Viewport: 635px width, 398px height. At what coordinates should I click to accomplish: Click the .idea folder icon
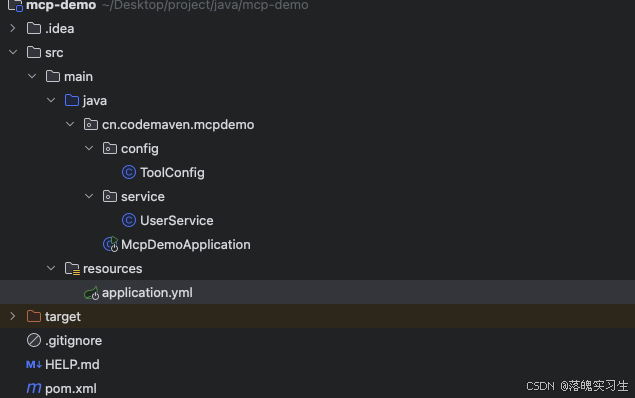click(34, 28)
